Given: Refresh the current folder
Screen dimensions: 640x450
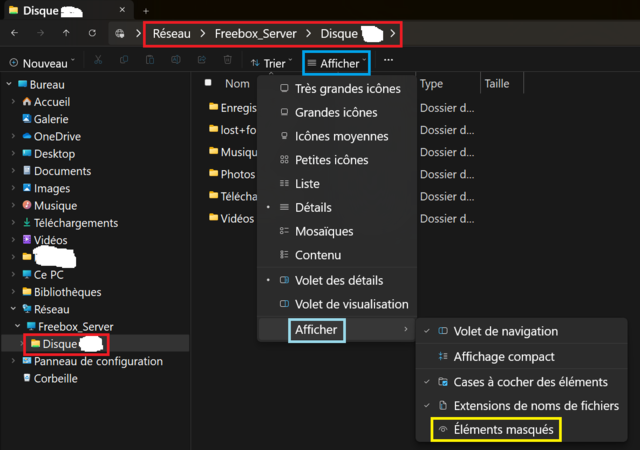Looking at the screenshot, I should click(92, 33).
